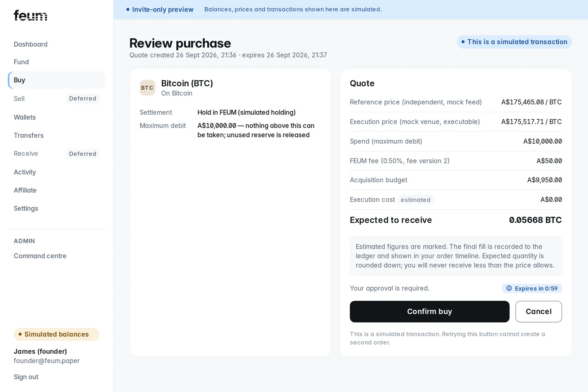Click the simulated balances banner message
Image resolution: width=588 pixels, height=392 pixels.
click(x=293, y=10)
